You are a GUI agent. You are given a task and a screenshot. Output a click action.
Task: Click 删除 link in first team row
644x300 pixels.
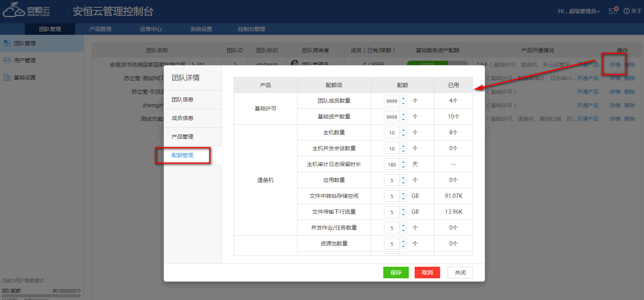coord(630,65)
